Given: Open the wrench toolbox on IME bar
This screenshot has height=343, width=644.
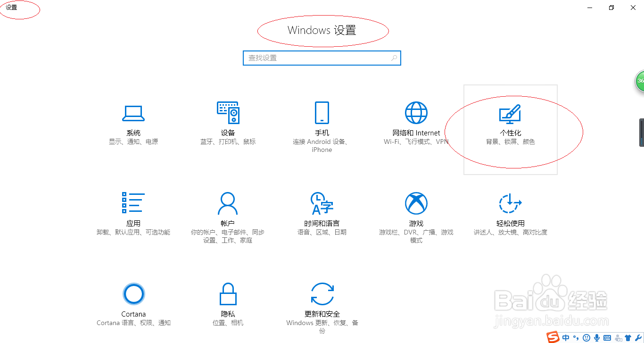Looking at the screenshot, I should click(x=638, y=338).
